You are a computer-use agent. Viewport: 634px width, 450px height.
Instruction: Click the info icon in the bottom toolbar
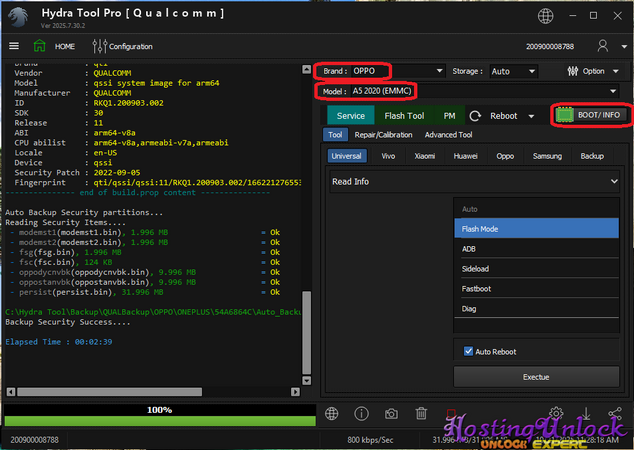pos(362,414)
